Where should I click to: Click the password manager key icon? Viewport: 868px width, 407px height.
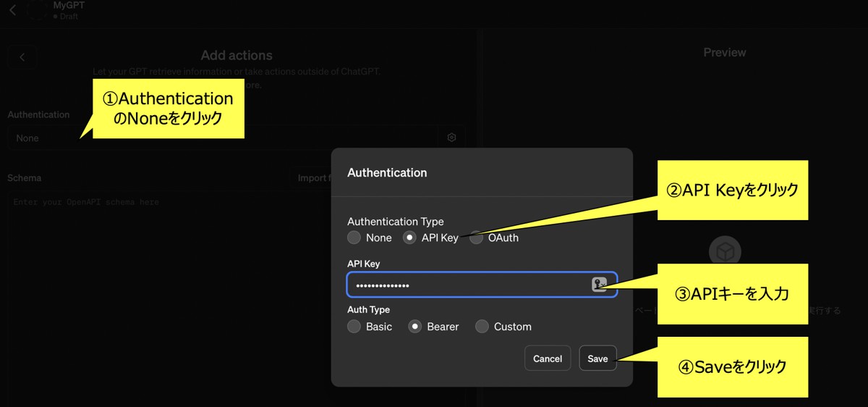pos(599,285)
